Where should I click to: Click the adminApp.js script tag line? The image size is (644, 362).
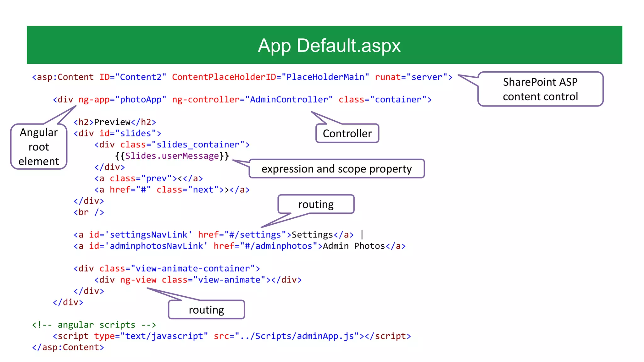(232, 336)
